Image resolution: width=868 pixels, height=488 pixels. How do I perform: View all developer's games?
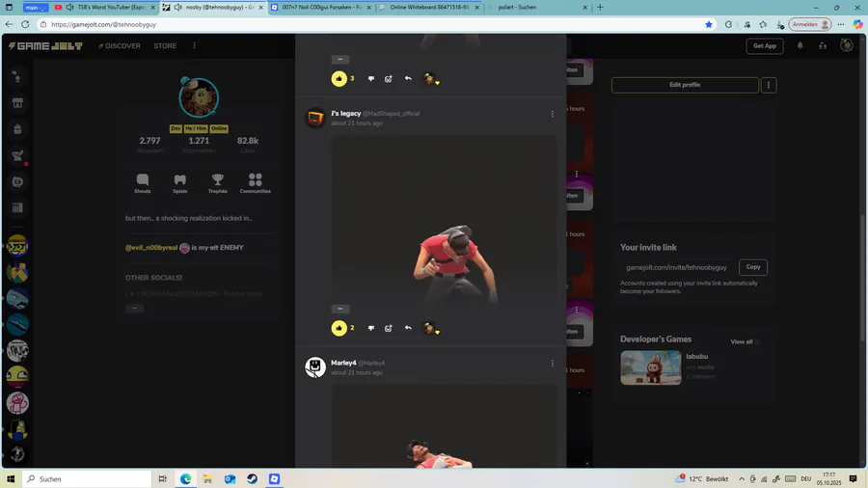click(x=742, y=342)
